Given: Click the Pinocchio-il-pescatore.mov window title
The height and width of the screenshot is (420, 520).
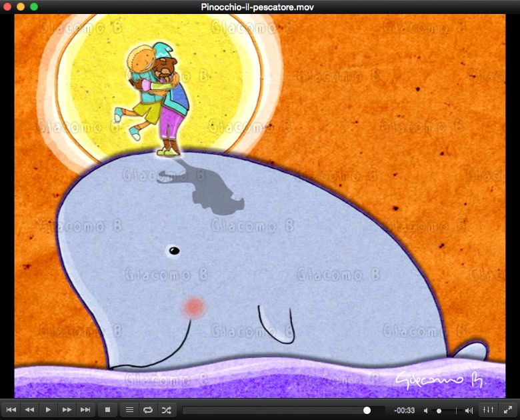Looking at the screenshot, I should pos(257,7).
